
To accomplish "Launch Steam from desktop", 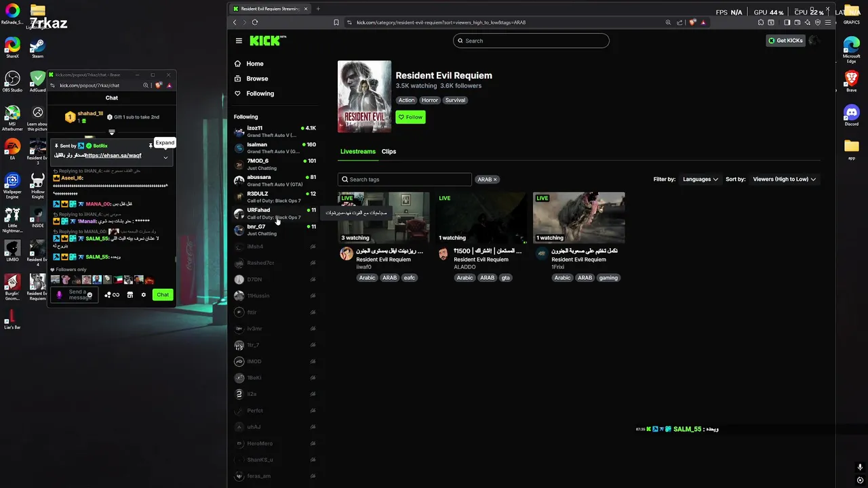I will 37,47.
